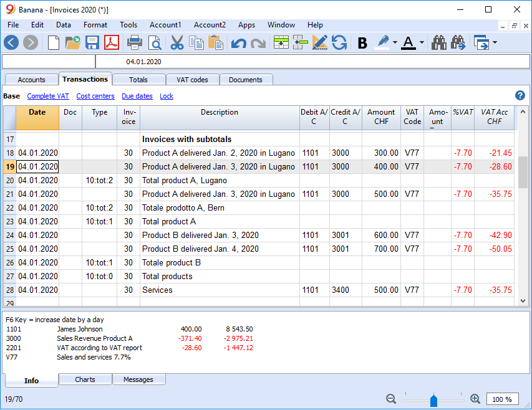Screen dimensions: 532x410
Task: Switch to the Messages panel tab
Action: click(x=138, y=379)
